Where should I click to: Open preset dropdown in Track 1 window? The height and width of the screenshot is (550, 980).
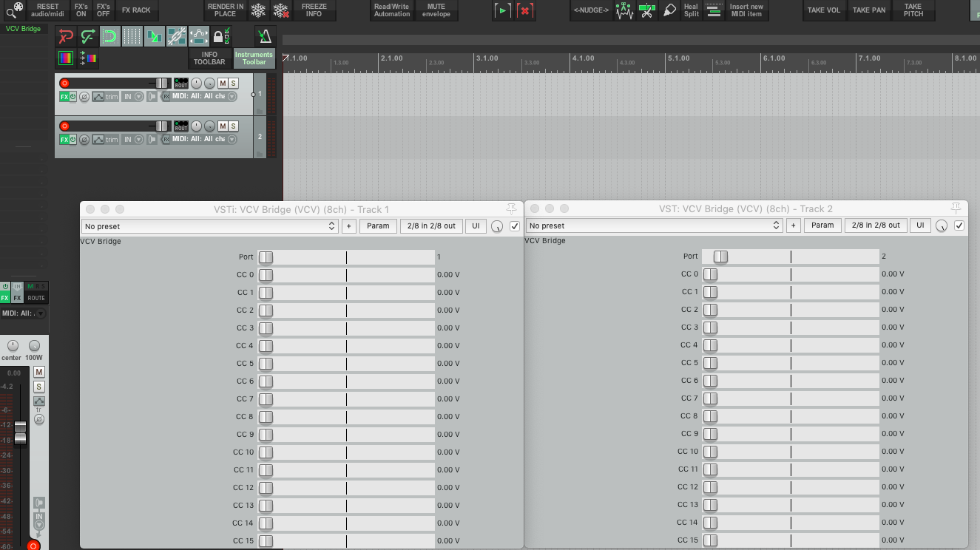tap(210, 226)
